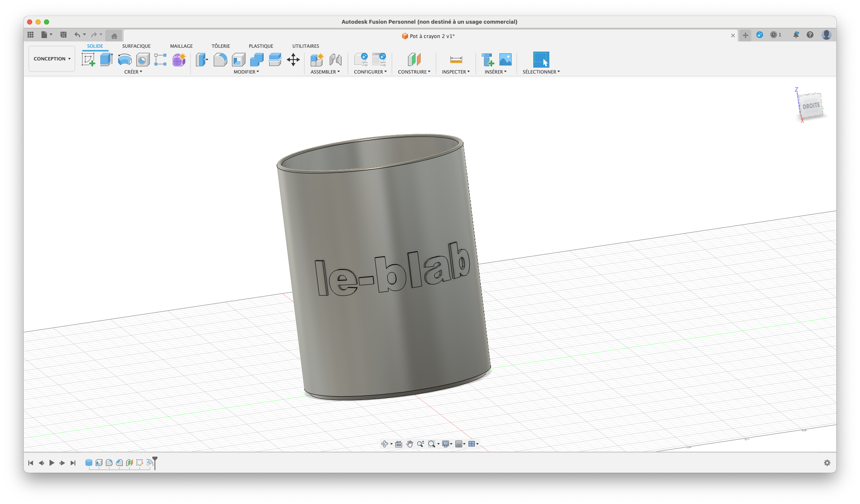
Task: Select the Press Pull tool
Action: point(202,60)
